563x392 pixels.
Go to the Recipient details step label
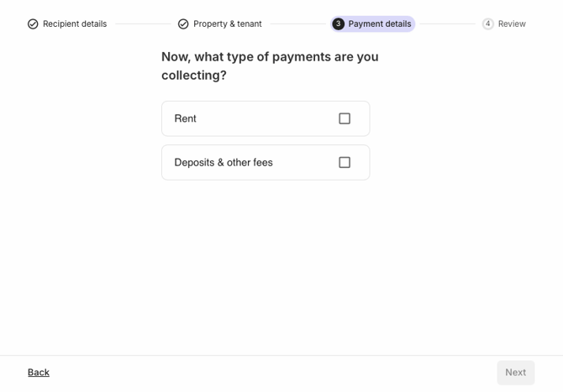click(x=75, y=24)
